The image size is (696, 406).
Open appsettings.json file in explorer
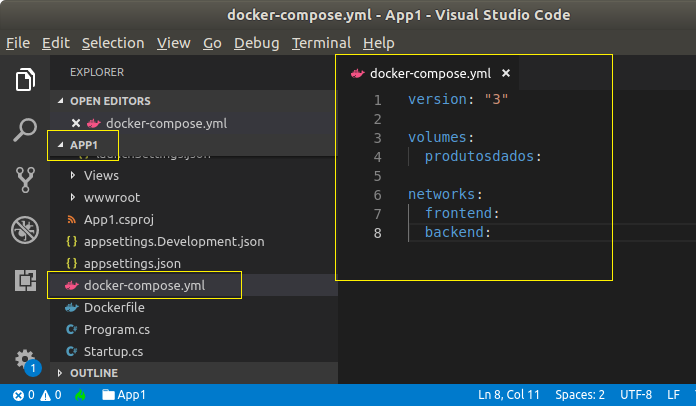pos(132,264)
